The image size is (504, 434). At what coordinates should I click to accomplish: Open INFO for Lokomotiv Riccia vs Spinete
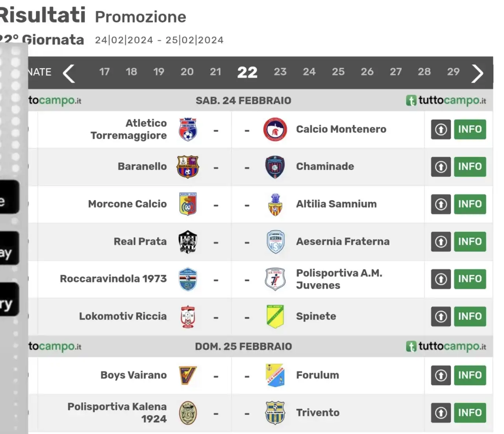(x=470, y=316)
